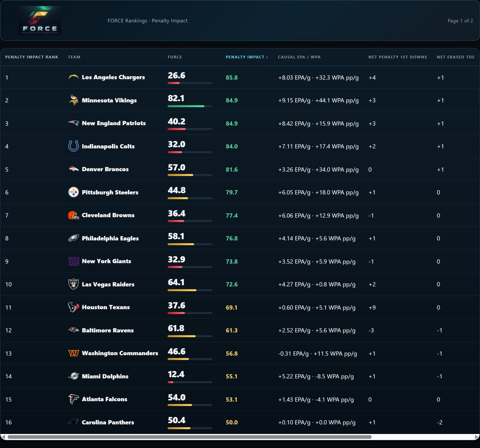Click the Raiders FORCE score 64.1

click(176, 282)
